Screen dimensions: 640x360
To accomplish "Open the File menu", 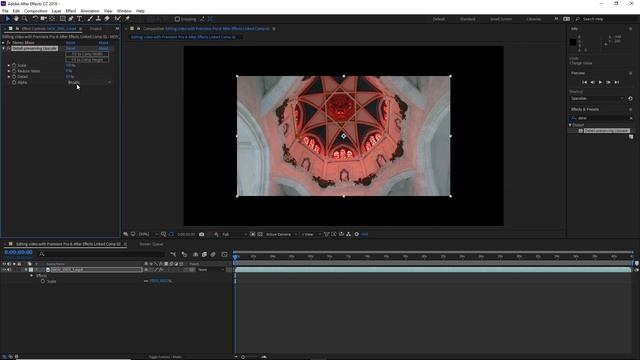I will 5,11.
